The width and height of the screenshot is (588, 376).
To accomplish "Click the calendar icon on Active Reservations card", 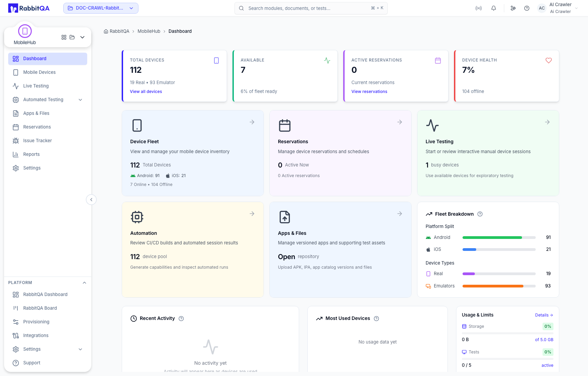I will tap(438, 61).
